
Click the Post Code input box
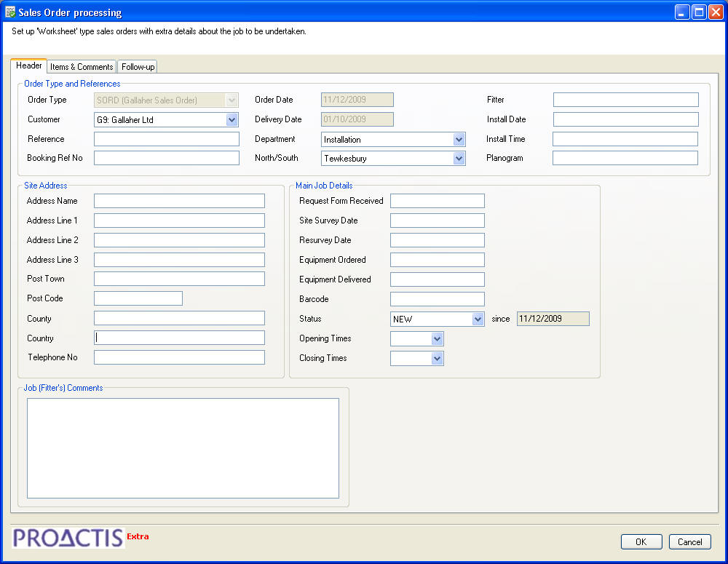tap(138, 298)
